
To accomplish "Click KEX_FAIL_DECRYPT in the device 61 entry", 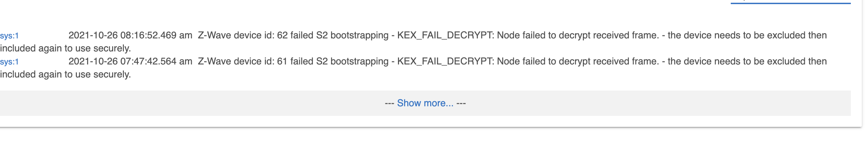I will [x=445, y=61].
